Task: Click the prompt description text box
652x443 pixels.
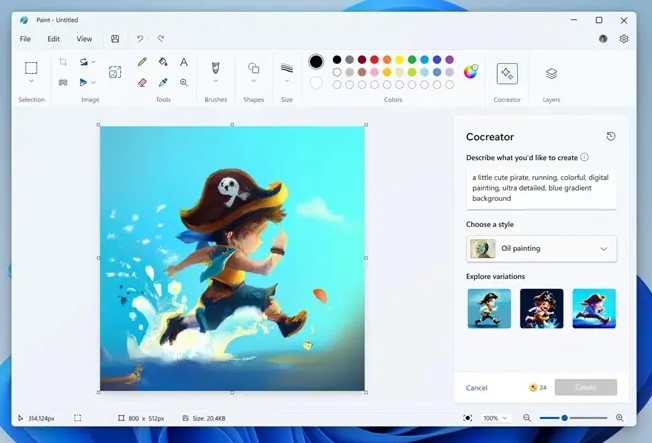Action: [541, 188]
